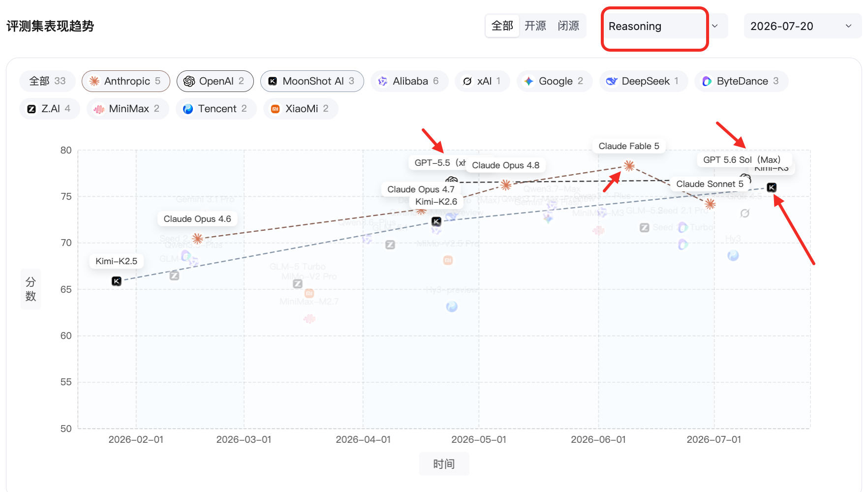
Task: Click the 2026-07-01 axis date label
Action: pos(714,439)
